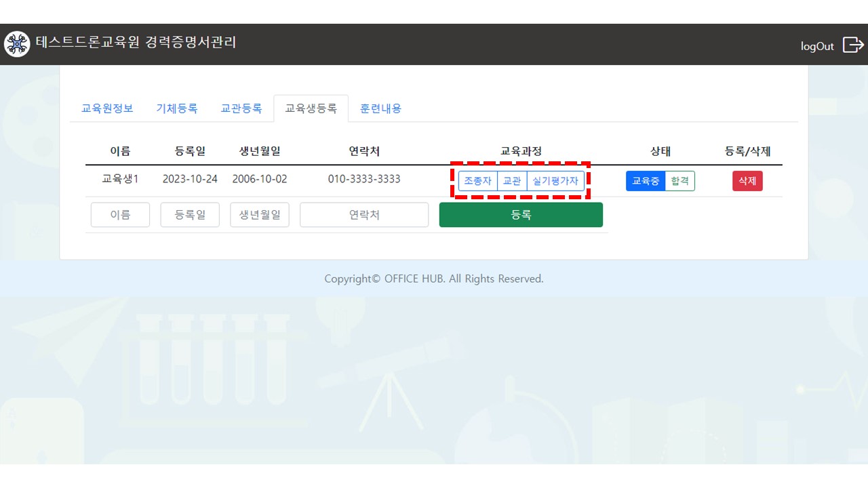Image resolution: width=868 pixels, height=488 pixels.
Task: Select the 교육생등록 tab
Action: pos(311,108)
